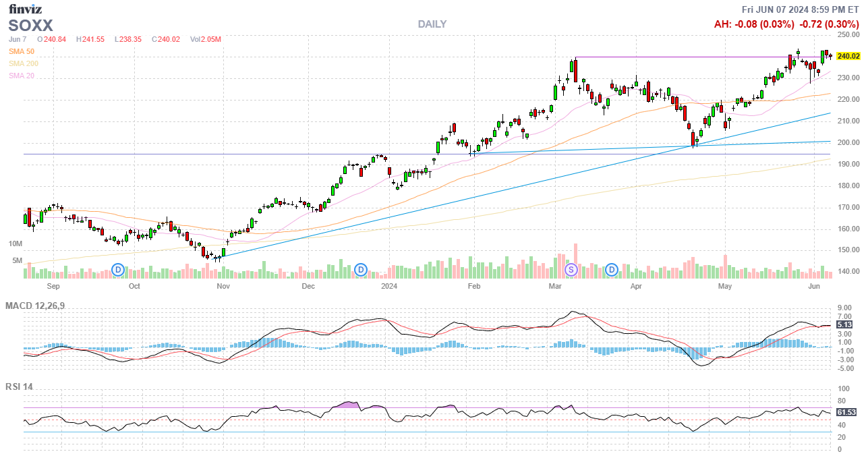The image size is (868, 460).
Task: Click the shaded purple RSI overbought area in December
Action: pyautogui.click(x=348, y=405)
